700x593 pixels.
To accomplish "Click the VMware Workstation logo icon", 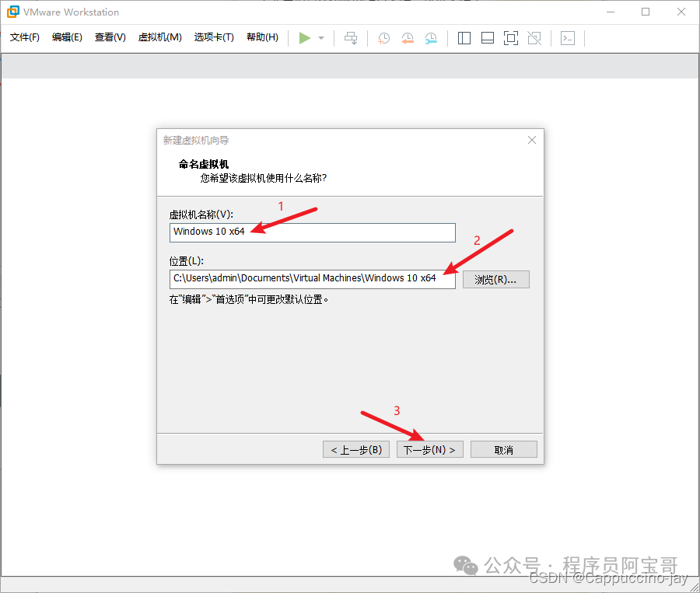I will (x=13, y=12).
